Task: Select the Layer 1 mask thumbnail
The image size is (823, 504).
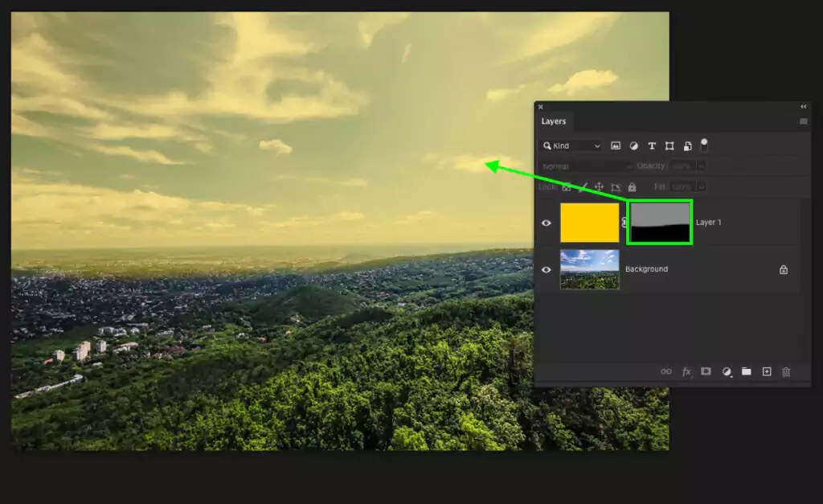Action: click(660, 222)
